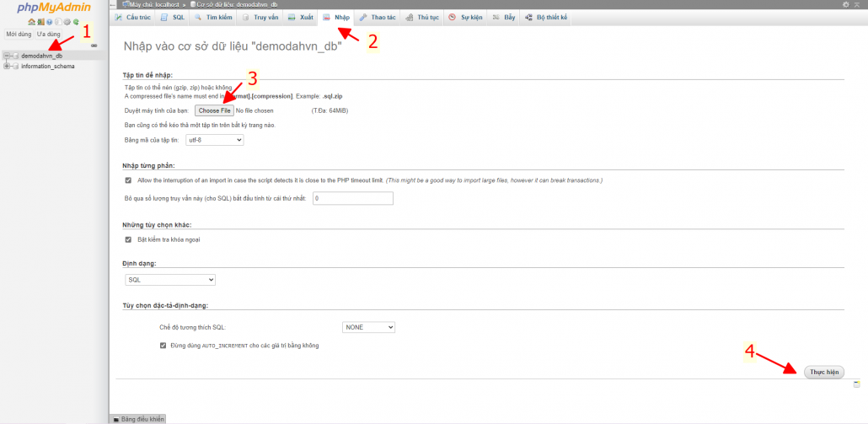
Task: Toggle allow interruption of import checkbox
Action: [128, 180]
